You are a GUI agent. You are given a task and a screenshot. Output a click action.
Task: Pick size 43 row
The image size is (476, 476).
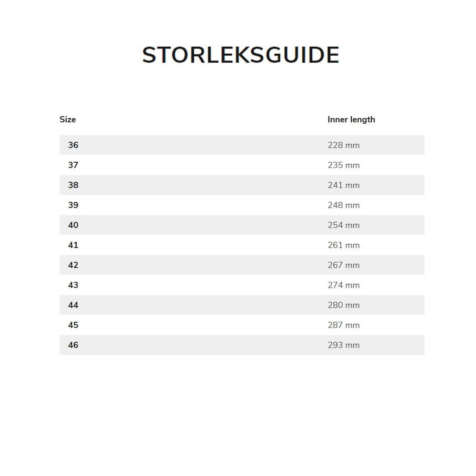coord(73,285)
